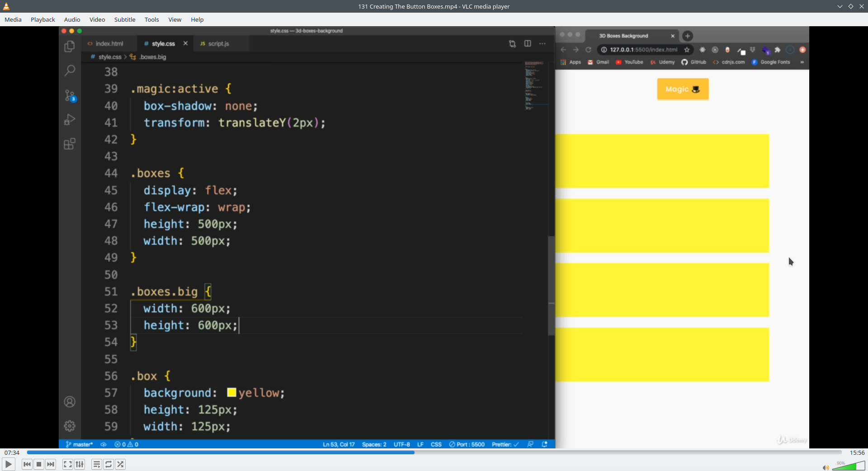This screenshot has height=471, width=868.
Task: Click the browser reload icon
Action: [x=588, y=50]
